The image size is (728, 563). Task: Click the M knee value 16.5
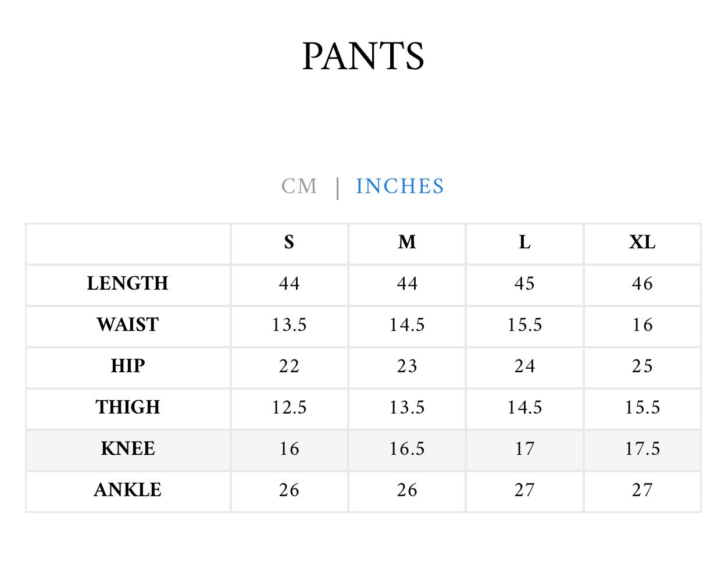pos(407,448)
